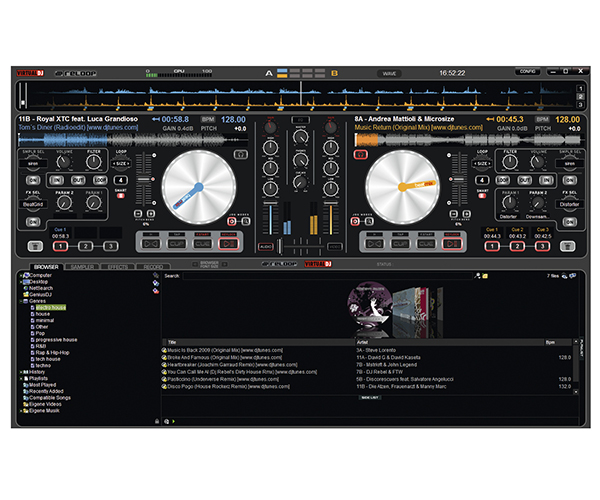Trigger hot cue 2 on the left deck
600x500 pixels.
click(x=85, y=246)
